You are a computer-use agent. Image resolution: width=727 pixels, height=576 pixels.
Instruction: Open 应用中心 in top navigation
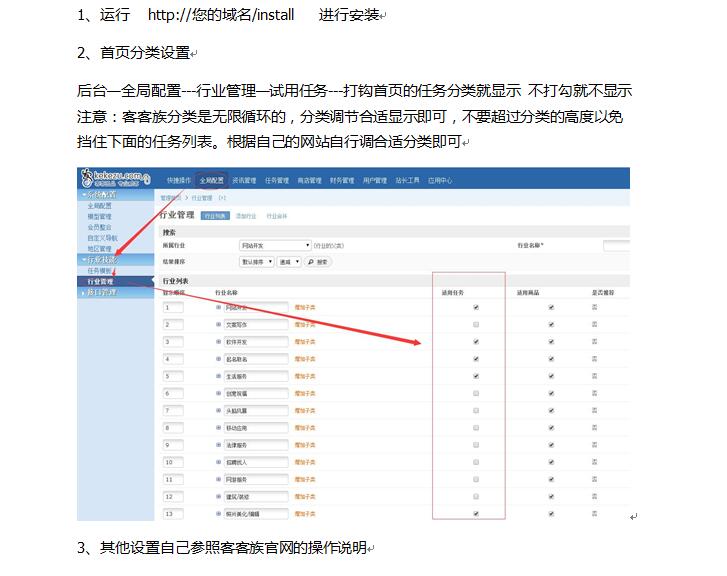[x=440, y=180]
